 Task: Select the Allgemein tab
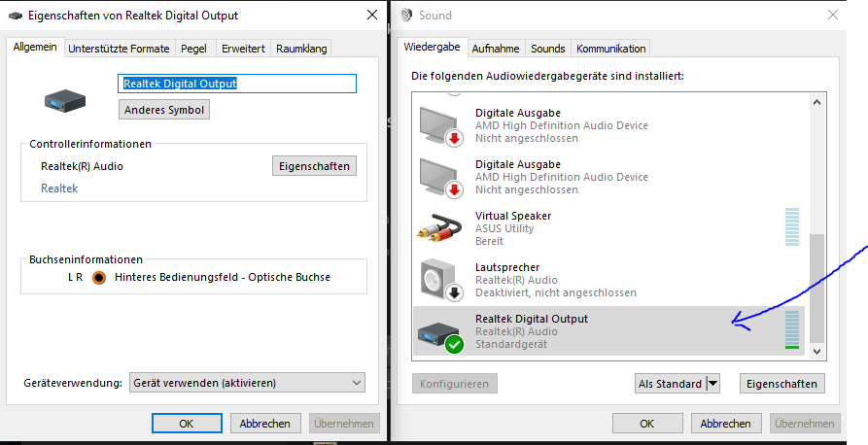click(x=35, y=47)
